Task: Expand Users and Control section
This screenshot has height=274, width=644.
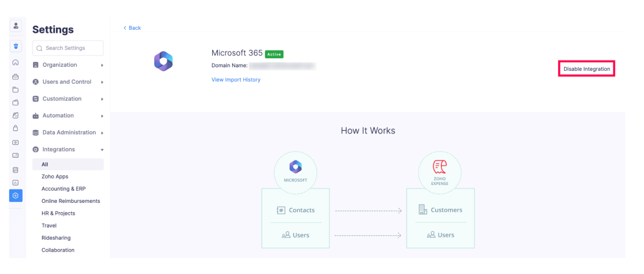Action: click(x=68, y=82)
